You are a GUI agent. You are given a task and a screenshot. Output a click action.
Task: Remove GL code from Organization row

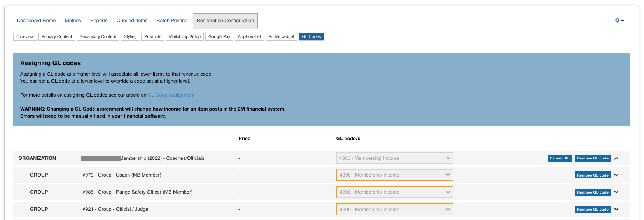point(592,158)
